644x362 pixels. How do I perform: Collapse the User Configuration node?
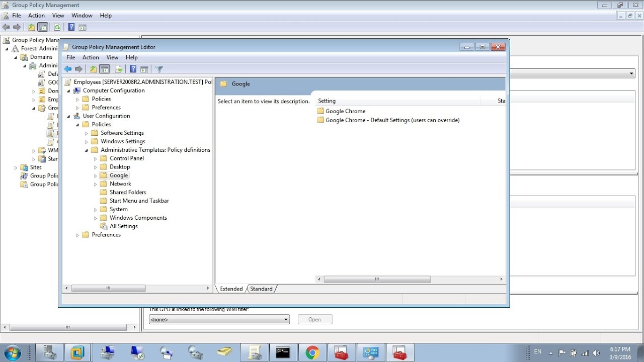(69, 116)
